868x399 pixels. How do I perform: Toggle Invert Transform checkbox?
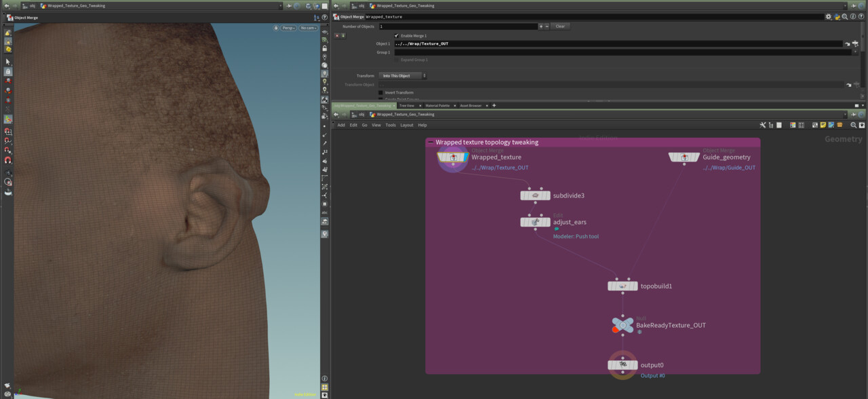click(x=381, y=92)
